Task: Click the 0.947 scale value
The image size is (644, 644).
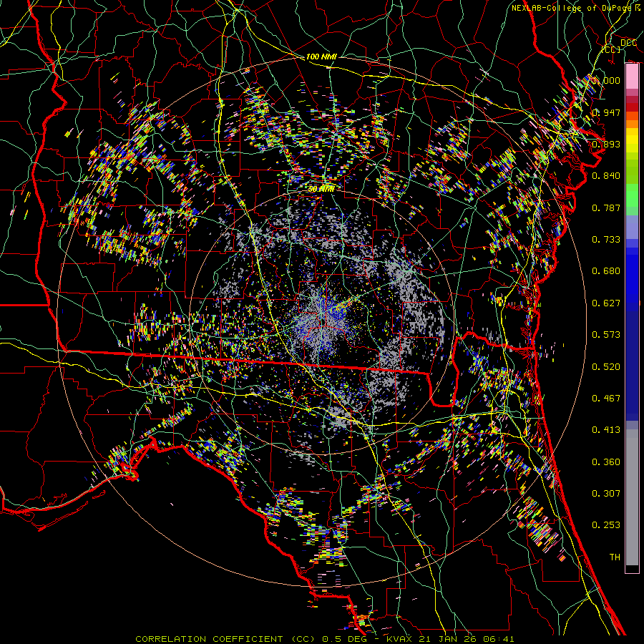Action: pos(606,112)
